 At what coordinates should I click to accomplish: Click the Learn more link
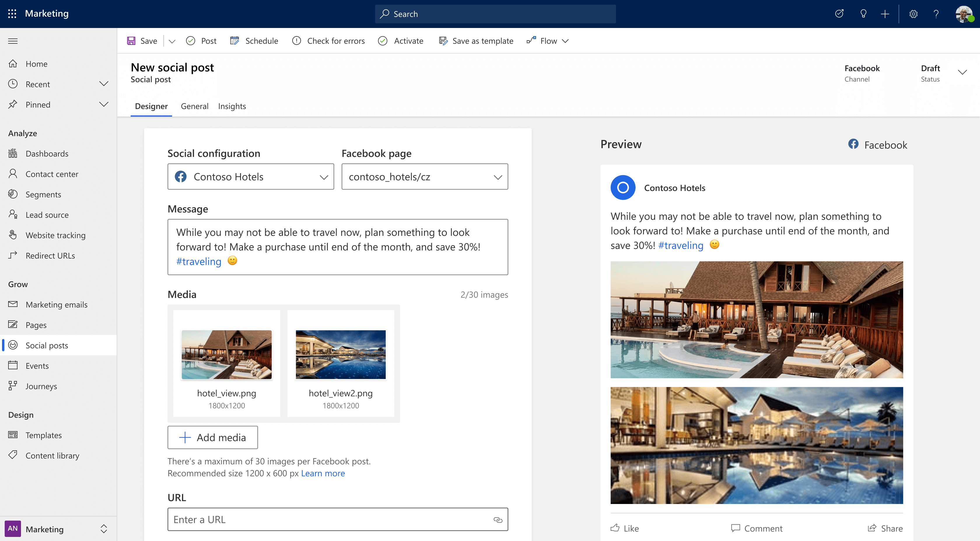coord(323,473)
